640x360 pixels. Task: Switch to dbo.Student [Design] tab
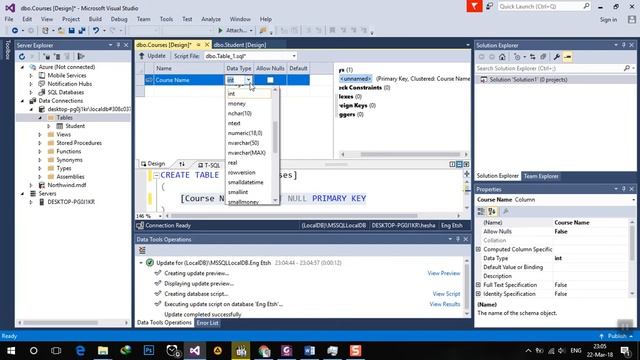tap(240, 45)
